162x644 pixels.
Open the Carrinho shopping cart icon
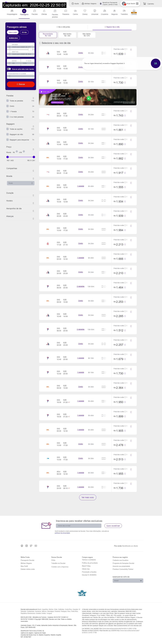(x=144, y=4)
